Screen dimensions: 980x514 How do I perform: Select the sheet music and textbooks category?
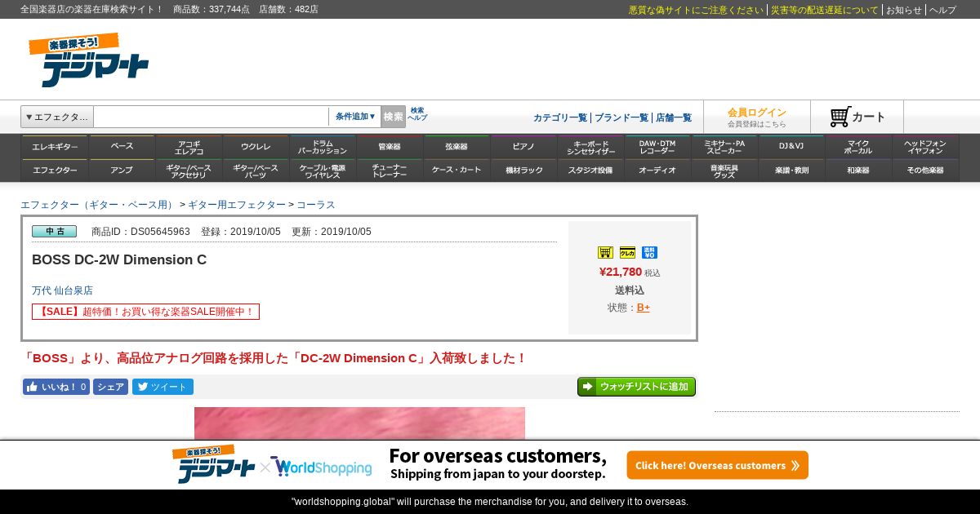pos(791,171)
